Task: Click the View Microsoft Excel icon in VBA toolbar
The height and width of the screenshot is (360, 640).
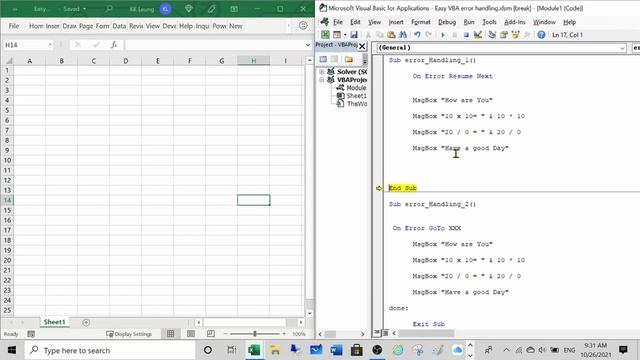Action: (325, 35)
